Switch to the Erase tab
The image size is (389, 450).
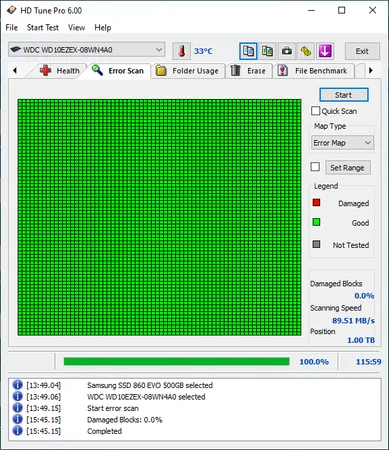249,71
